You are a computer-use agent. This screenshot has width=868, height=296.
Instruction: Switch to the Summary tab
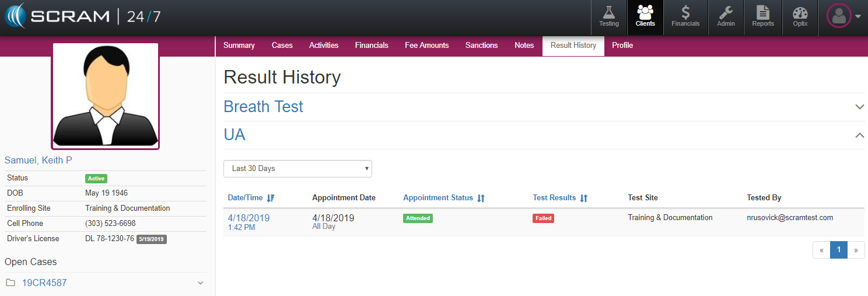[239, 46]
